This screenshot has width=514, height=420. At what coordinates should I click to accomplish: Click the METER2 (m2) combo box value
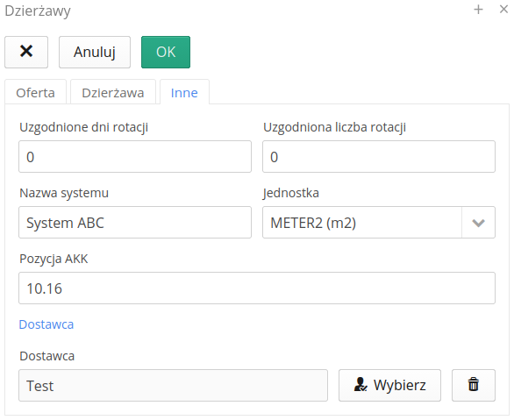[x=362, y=223]
